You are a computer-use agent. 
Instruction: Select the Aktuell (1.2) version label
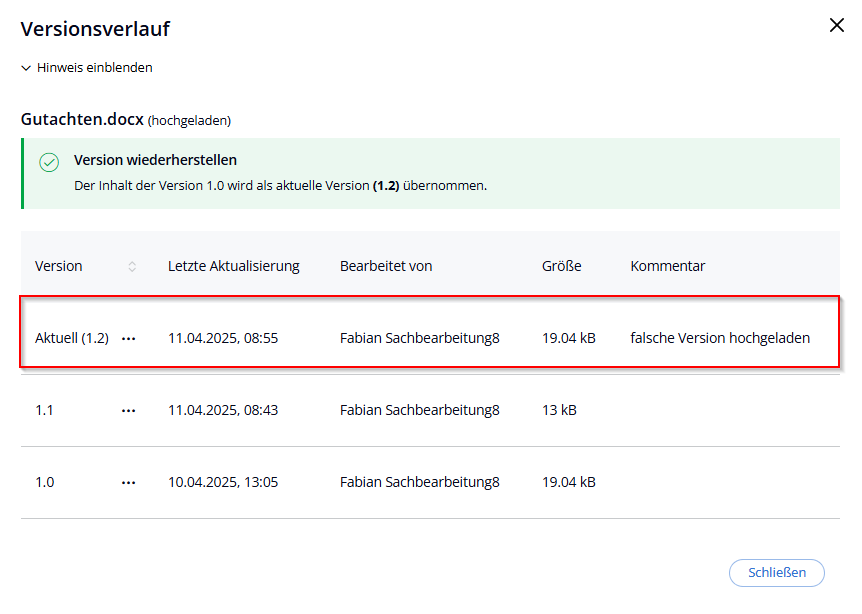(72, 338)
